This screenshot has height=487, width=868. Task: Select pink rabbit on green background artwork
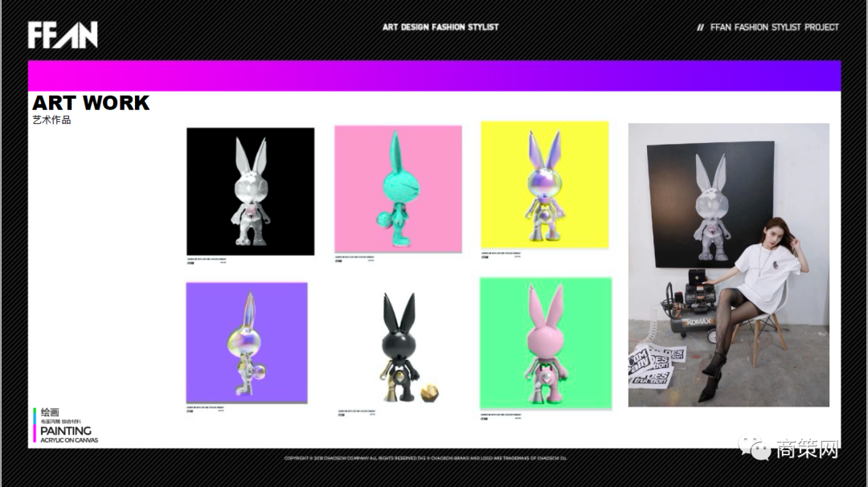546,344
